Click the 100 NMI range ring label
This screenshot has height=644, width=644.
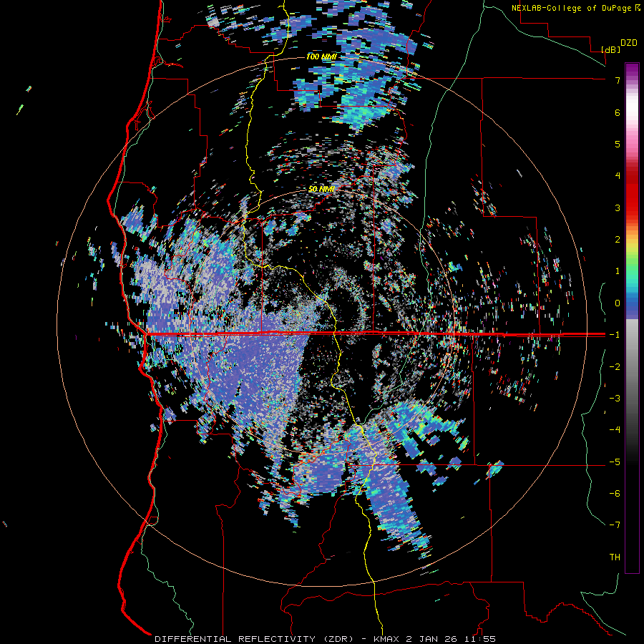click(x=321, y=57)
